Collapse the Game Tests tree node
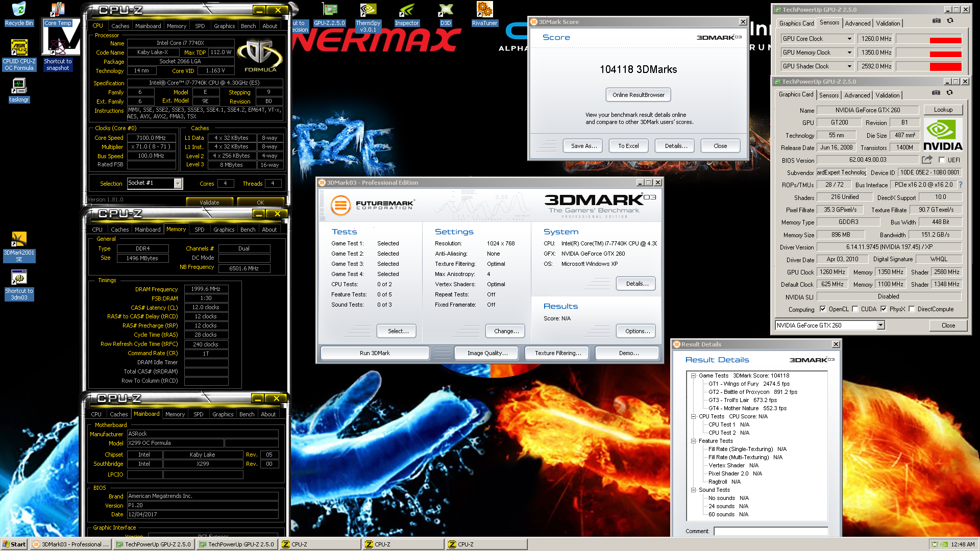 (x=694, y=375)
